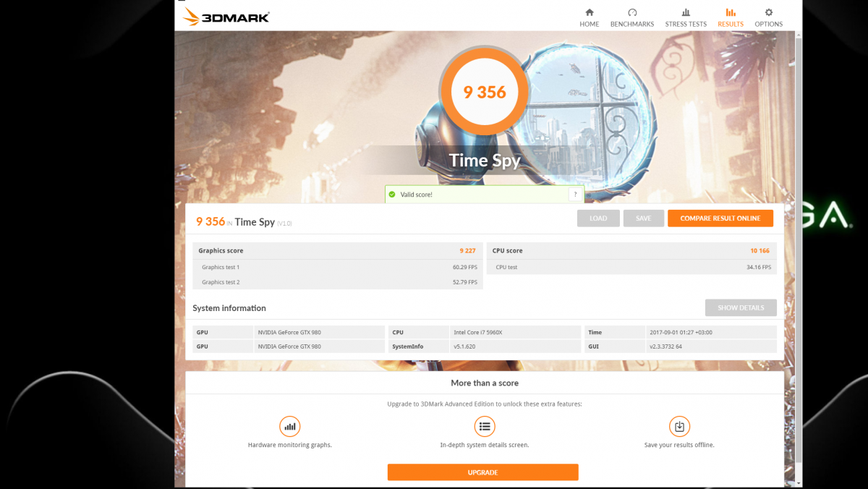Select Graphics test 2 row
Viewport: 868px width, 489px height.
pos(338,282)
